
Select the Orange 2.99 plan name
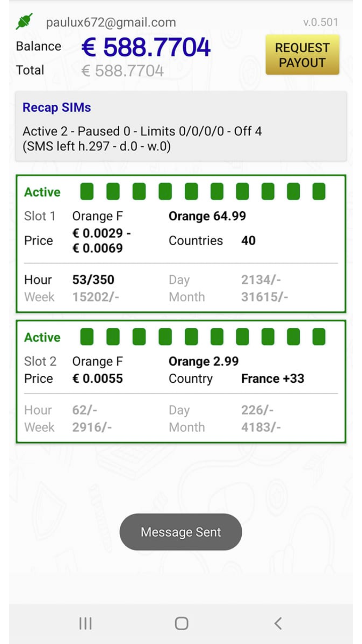click(203, 362)
